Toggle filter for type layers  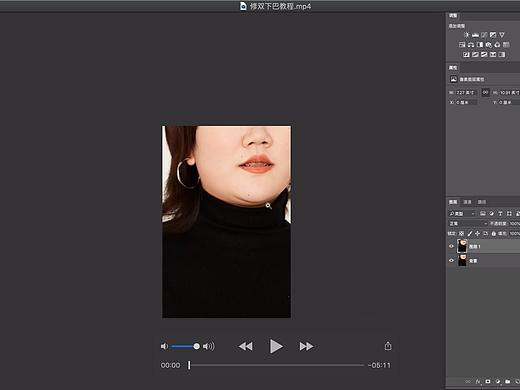(500, 213)
